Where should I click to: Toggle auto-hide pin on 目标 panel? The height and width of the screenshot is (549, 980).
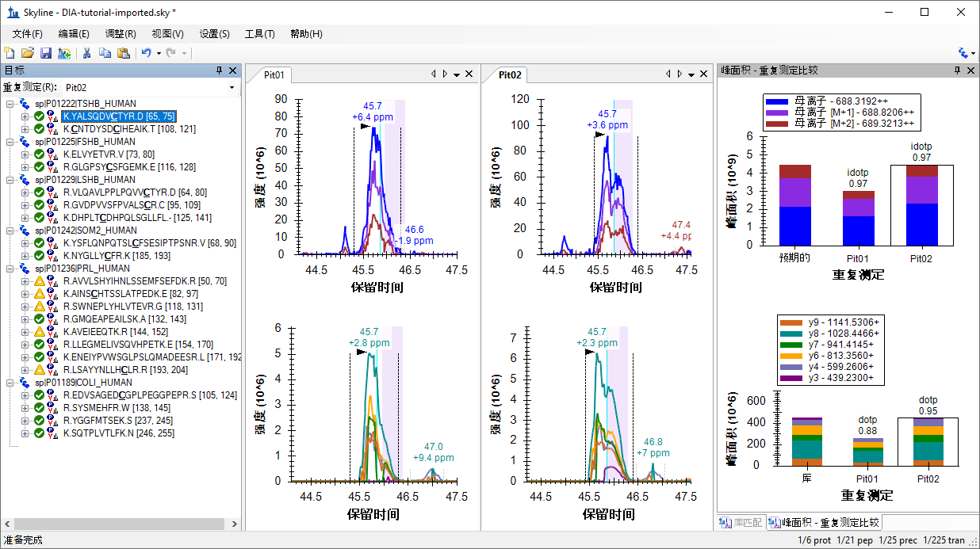pos(220,71)
